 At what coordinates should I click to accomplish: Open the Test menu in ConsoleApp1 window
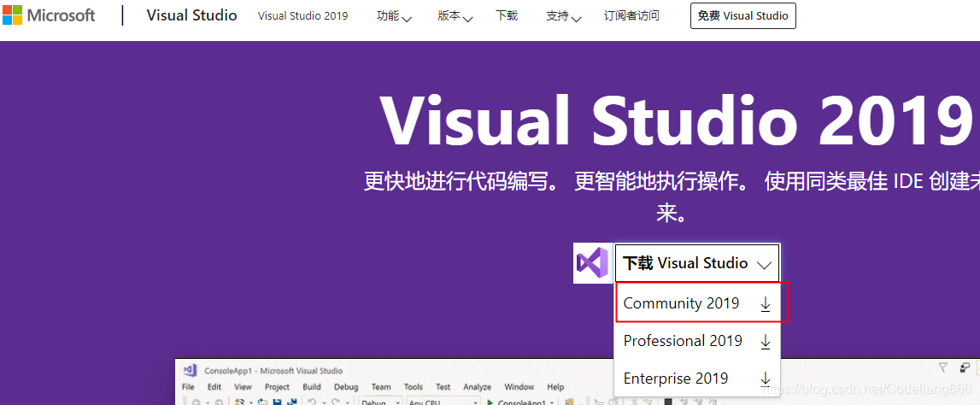coord(443,387)
